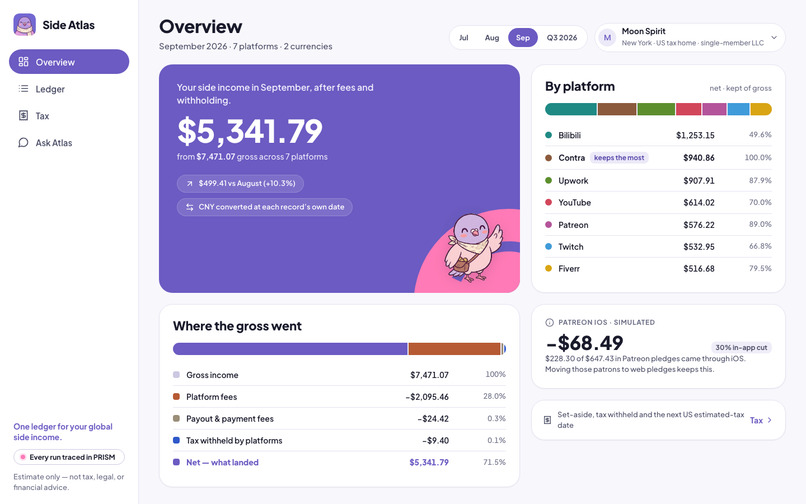806x504 pixels.
Task: Click the pink dot in PRISM badge
Action: click(23, 457)
